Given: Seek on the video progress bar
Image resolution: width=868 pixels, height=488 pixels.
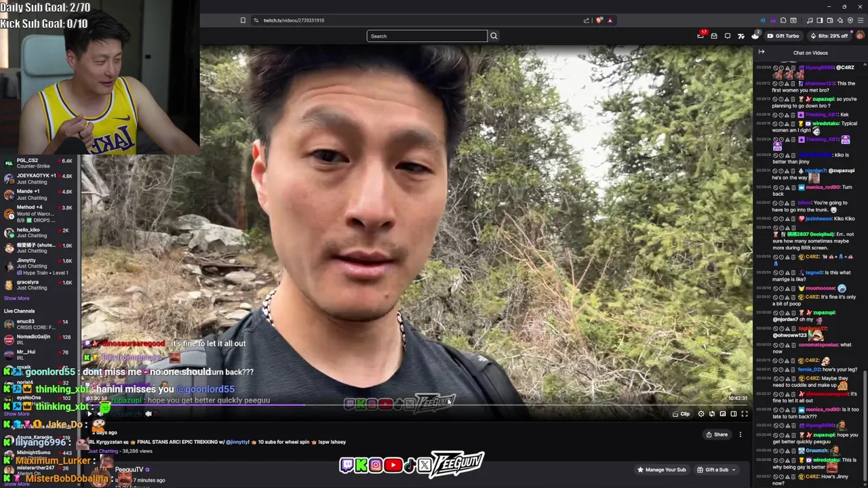Looking at the screenshot, I should click(417, 406).
